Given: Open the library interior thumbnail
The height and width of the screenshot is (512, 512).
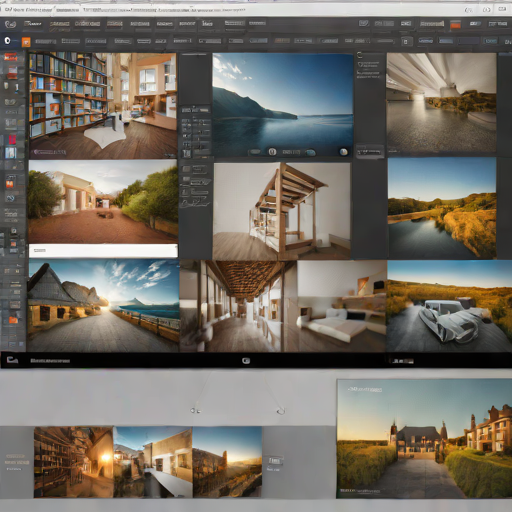Looking at the screenshot, I should [103, 105].
